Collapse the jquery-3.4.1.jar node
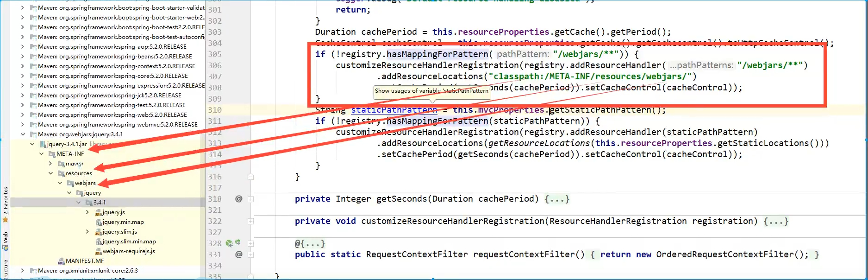The width and height of the screenshot is (868, 280). (32, 144)
